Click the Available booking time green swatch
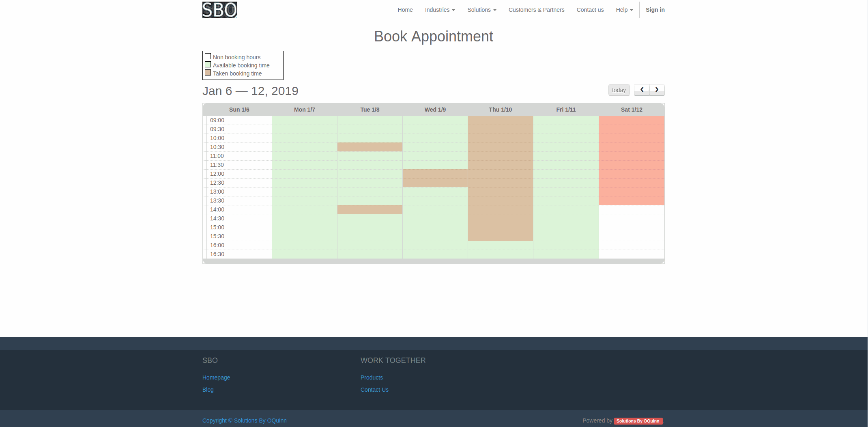This screenshot has height=427, width=868. [x=208, y=65]
